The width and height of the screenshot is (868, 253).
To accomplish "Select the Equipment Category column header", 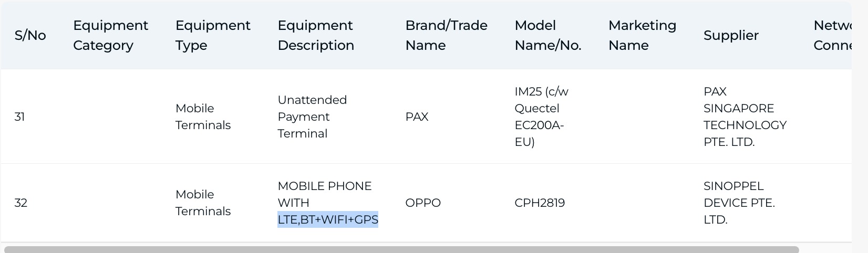I will [x=110, y=35].
